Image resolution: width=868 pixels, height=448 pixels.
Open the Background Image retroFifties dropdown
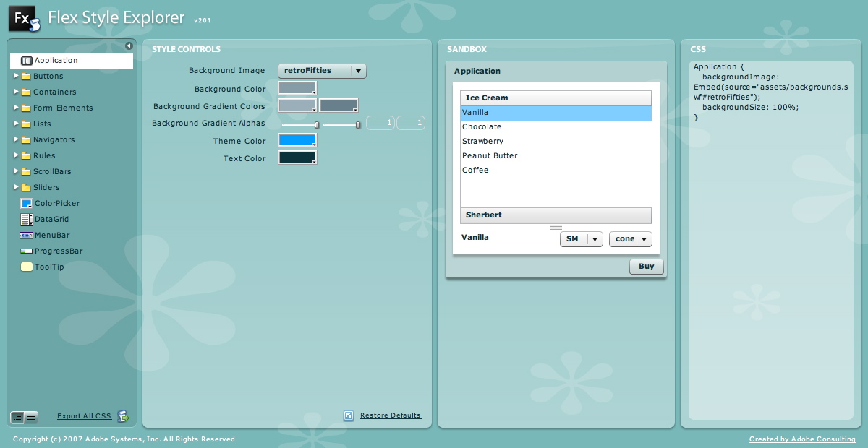[x=322, y=71]
